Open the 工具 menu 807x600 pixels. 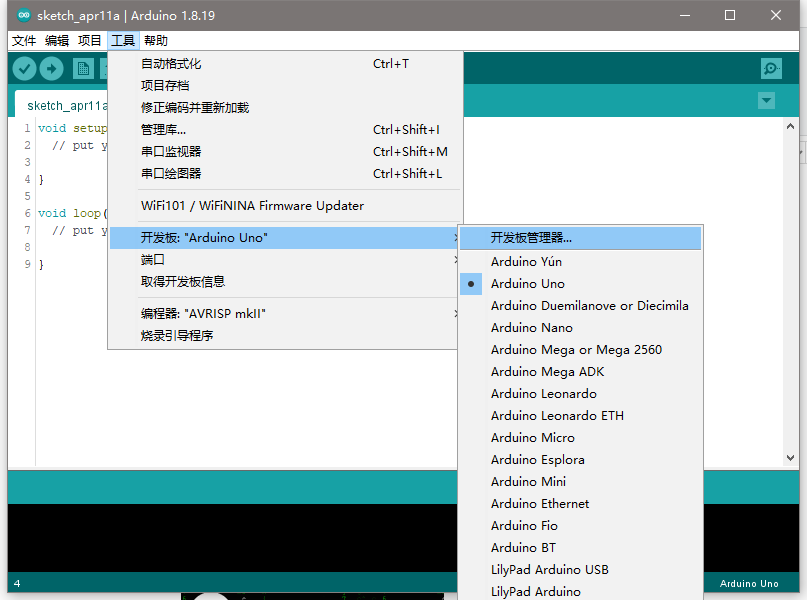(x=123, y=41)
